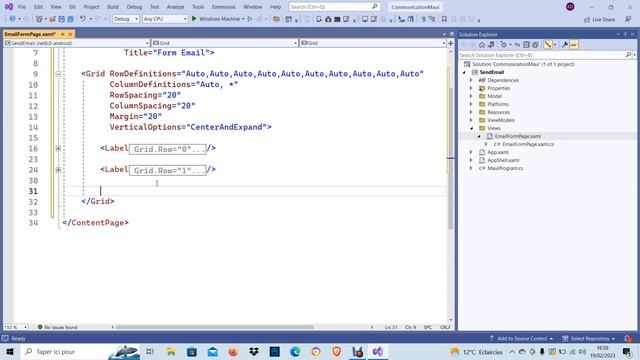Click Collapse All icon in Solution Explorer
The width and height of the screenshot is (640, 360).
click(x=526, y=44)
